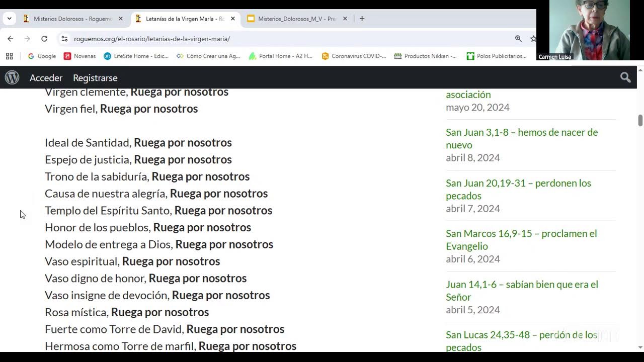
Task: Click the line 'Vaso insigne de devoción'
Action: pos(157,295)
